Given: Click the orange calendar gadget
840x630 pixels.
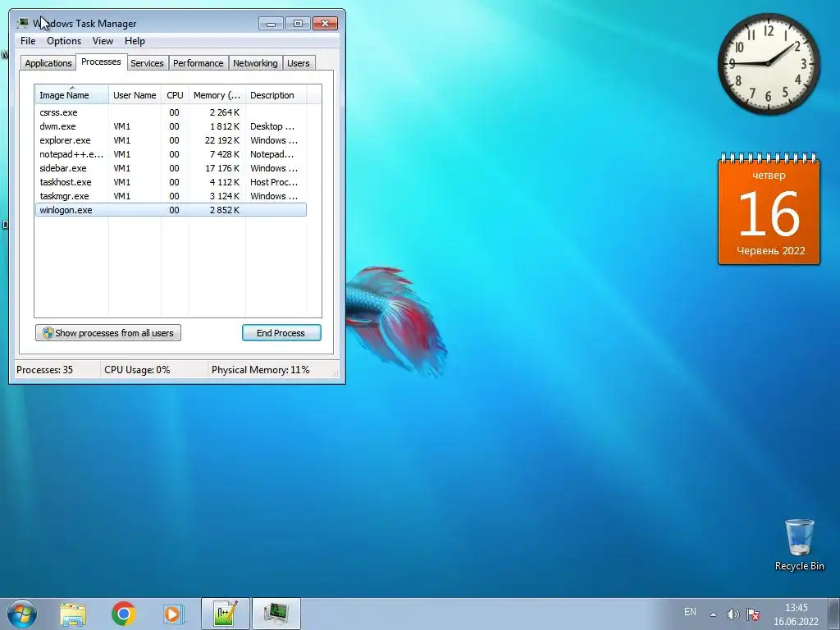Looking at the screenshot, I should pyautogui.click(x=769, y=210).
